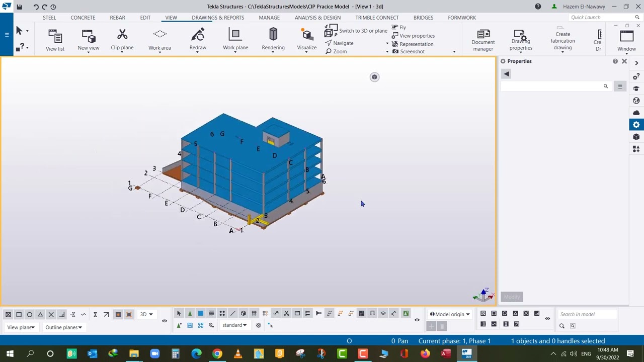Click the Representation command
This screenshot has height=362, width=644.
(413, 44)
